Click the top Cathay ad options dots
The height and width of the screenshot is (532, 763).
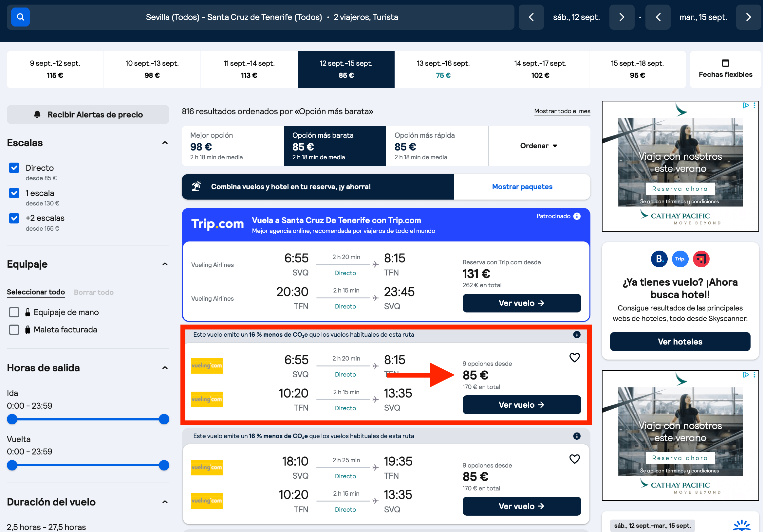(754, 105)
